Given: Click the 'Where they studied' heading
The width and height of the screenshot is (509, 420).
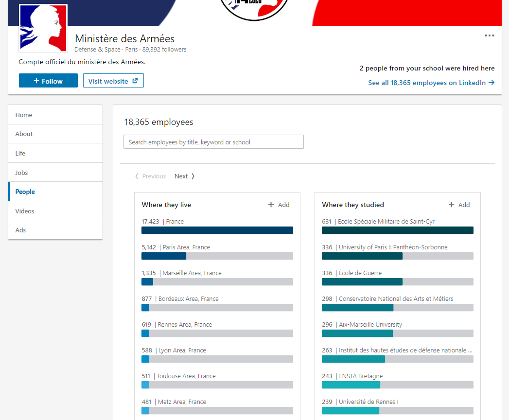Looking at the screenshot, I should (x=353, y=205).
